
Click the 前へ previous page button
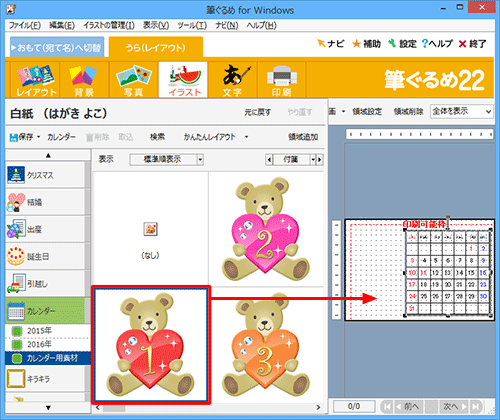[408, 406]
